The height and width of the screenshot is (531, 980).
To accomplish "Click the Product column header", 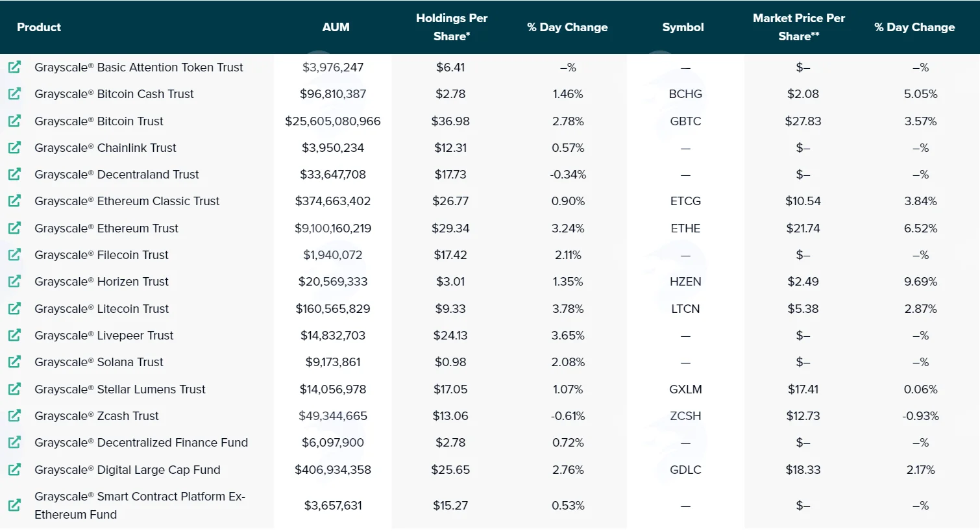I will click(x=39, y=27).
